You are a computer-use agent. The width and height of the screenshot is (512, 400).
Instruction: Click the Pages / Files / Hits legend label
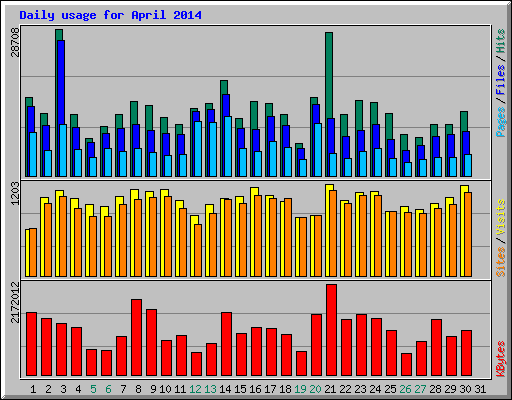[500, 83]
